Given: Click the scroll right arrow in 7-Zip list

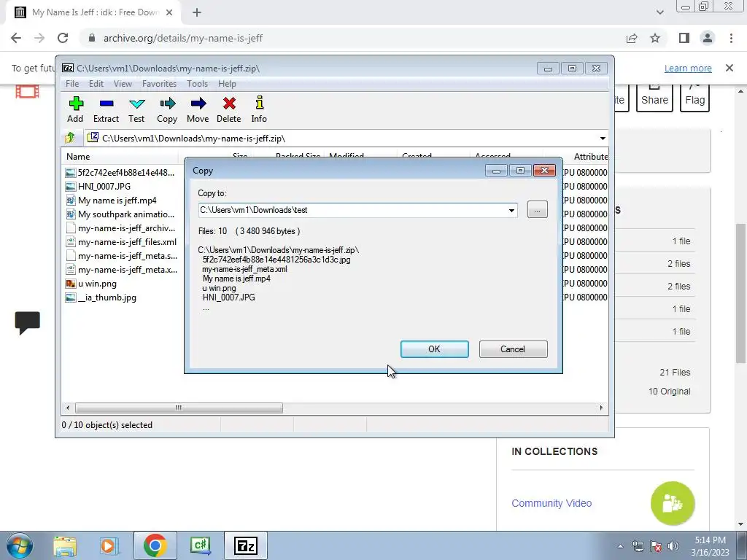Looking at the screenshot, I should click(x=601, y=408).
